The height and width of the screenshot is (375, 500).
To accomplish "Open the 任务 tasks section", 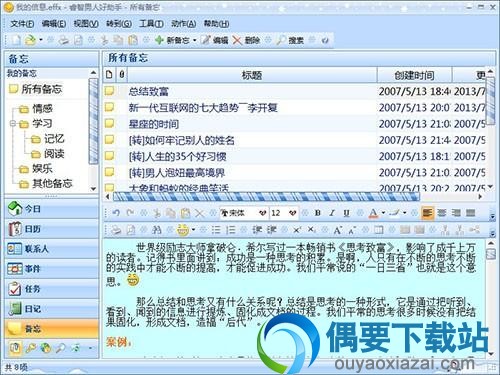I will [52, 289].
